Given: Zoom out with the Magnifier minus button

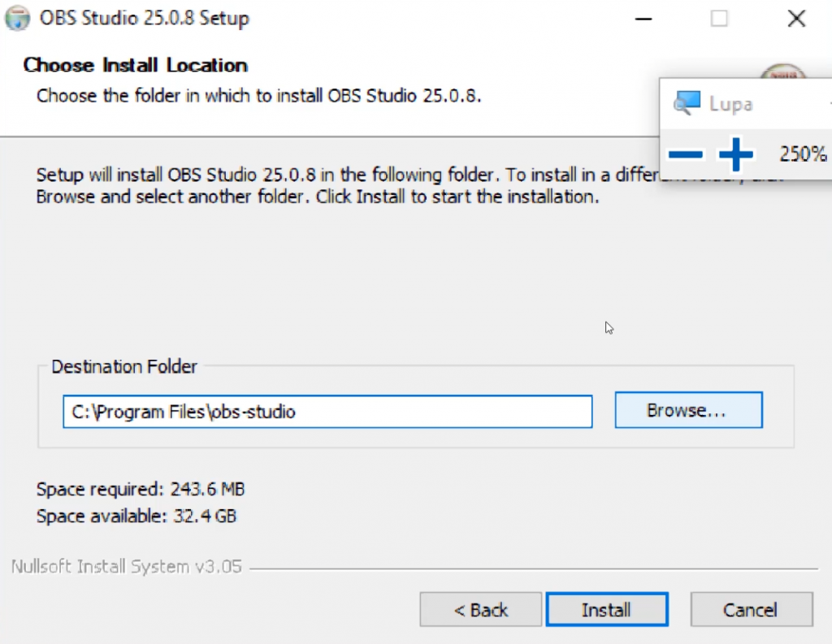Looking at the screenshot, I should [685, 153].
